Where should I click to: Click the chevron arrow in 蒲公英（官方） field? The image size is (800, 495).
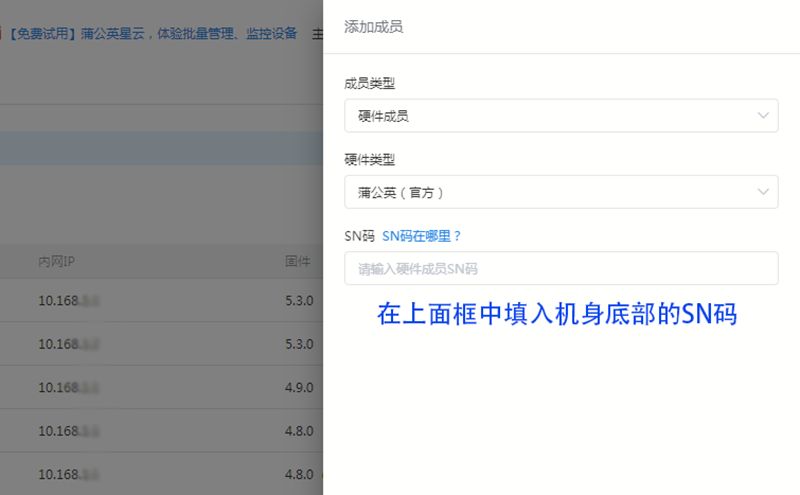(x=763, y=192)
